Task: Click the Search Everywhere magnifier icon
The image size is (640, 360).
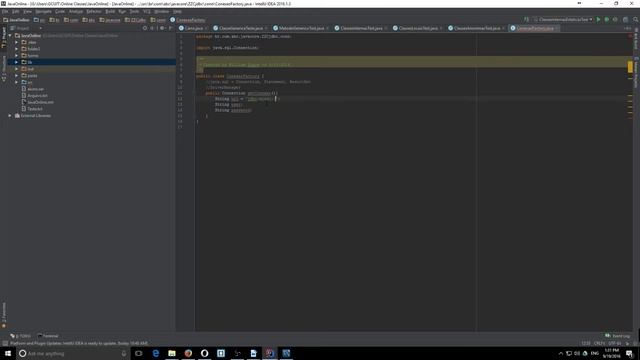Action: (x=636, y=20)
